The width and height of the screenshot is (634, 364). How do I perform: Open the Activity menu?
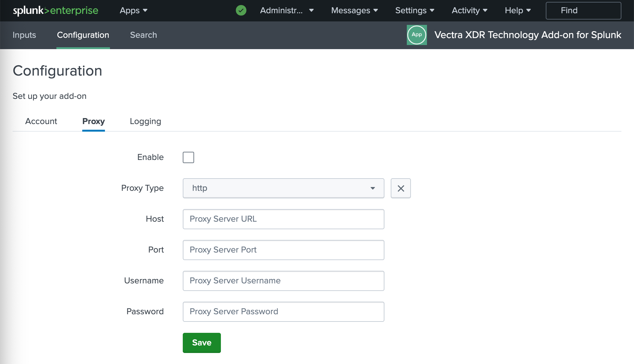click(469, 10)
